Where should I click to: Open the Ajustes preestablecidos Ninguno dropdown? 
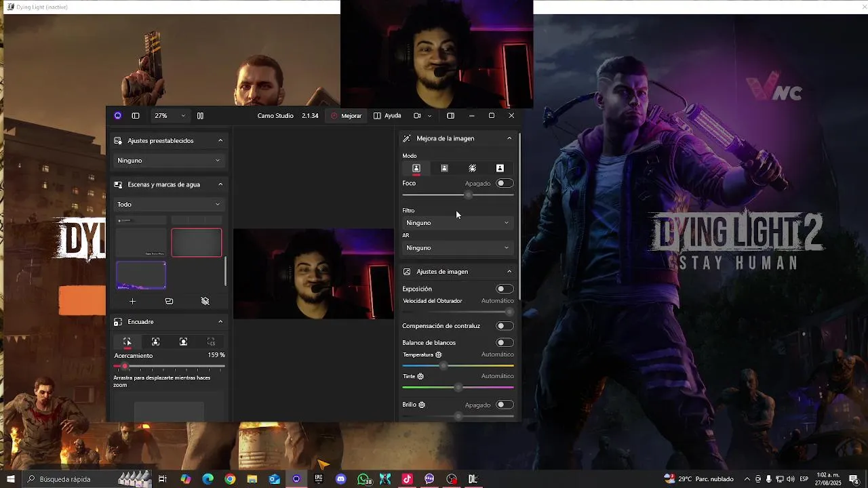pos(168,161)
